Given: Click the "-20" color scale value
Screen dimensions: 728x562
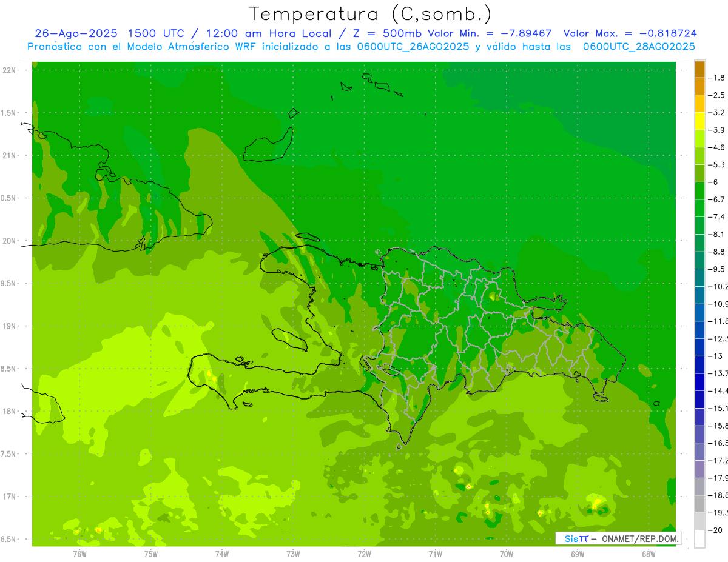Looking at the screenshot, I should [715, 530].
